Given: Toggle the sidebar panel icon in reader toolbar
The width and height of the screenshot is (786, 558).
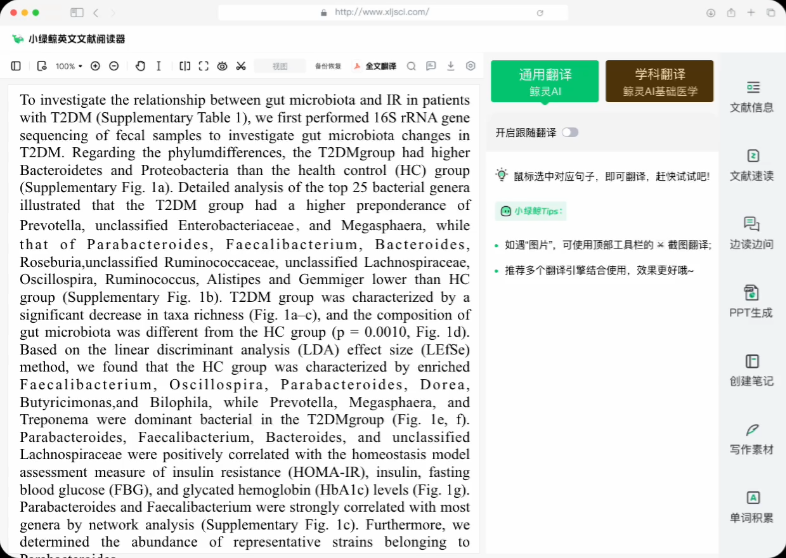Looking at the screenshot, I should (15, 66).
